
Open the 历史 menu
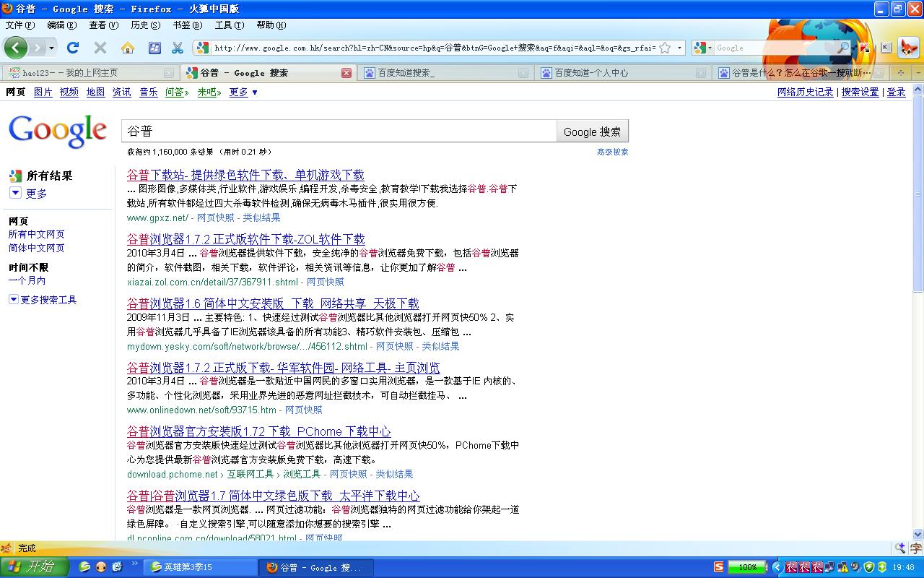(x=145, y=25)
